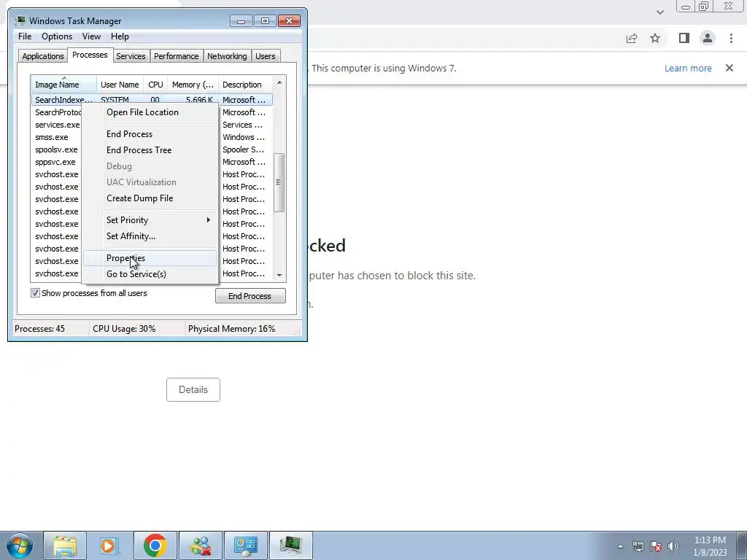
Task: Sort by Description column header
Action: tap(245, 85)
